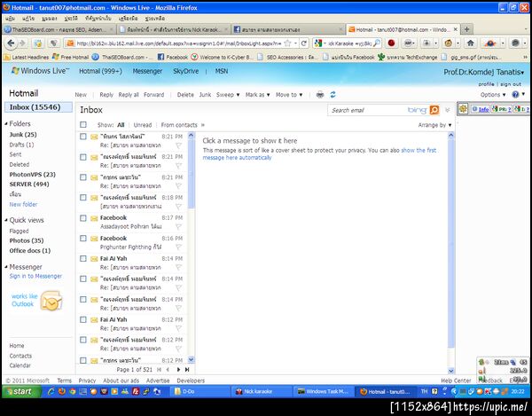Go to next page of inbox

[178, 370]
